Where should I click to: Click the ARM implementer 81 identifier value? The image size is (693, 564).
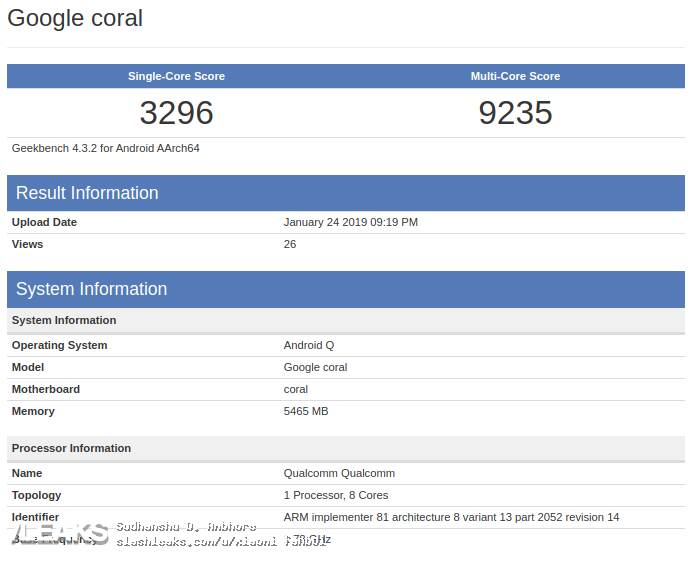pos(451,517)
